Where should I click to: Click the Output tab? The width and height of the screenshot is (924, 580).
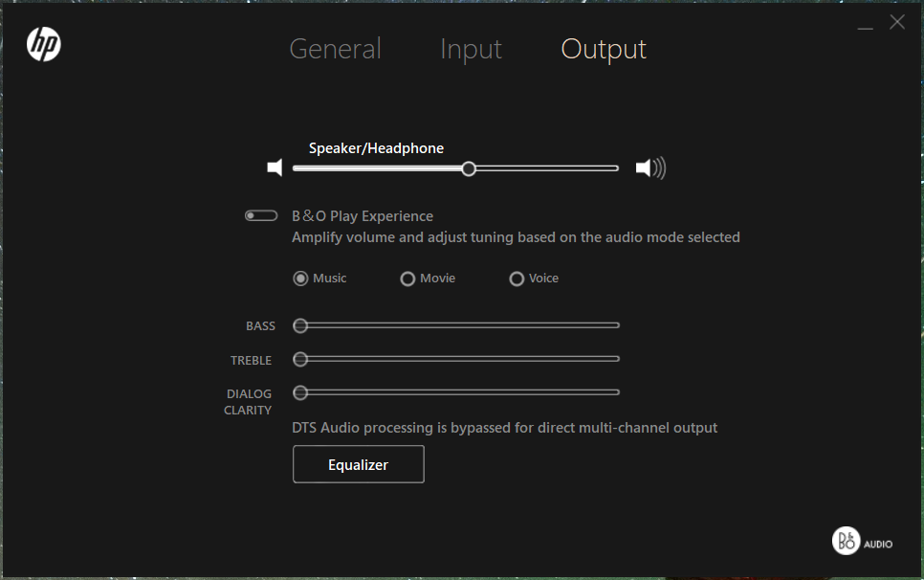[604, 49]
